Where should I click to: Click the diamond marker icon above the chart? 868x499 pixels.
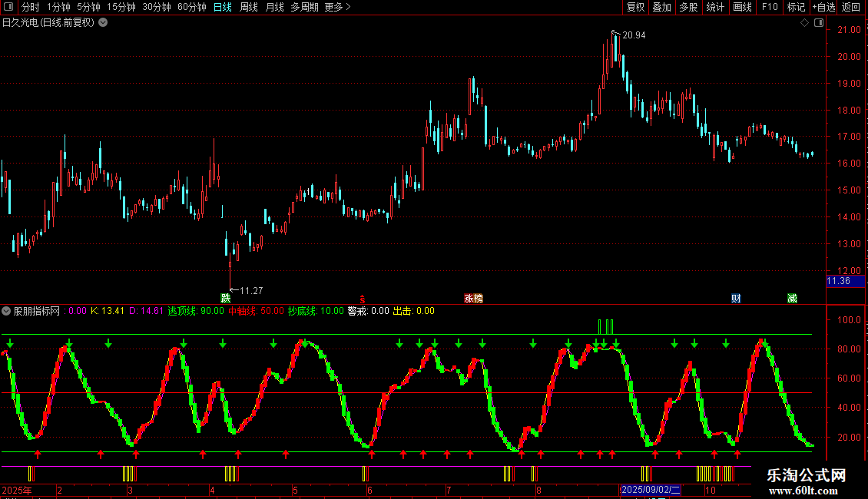click(x=804, y=23)
